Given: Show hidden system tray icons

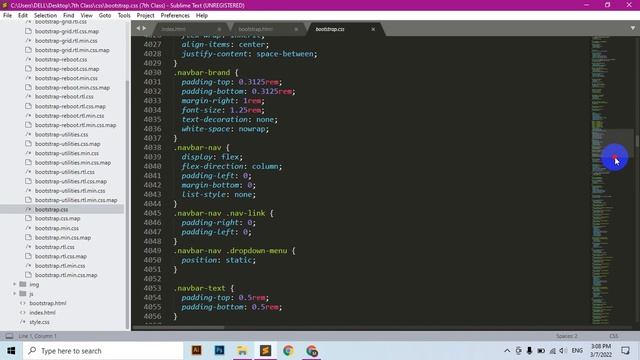Looking at the screenshot, I should (507, 351).
